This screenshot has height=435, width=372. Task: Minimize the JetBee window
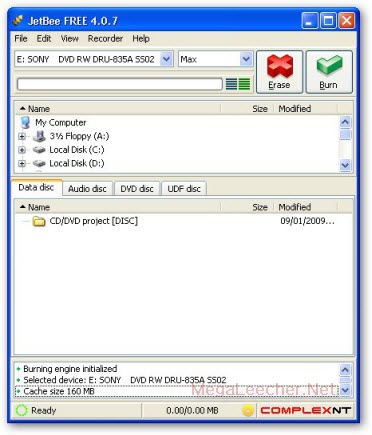pos(309,21)
